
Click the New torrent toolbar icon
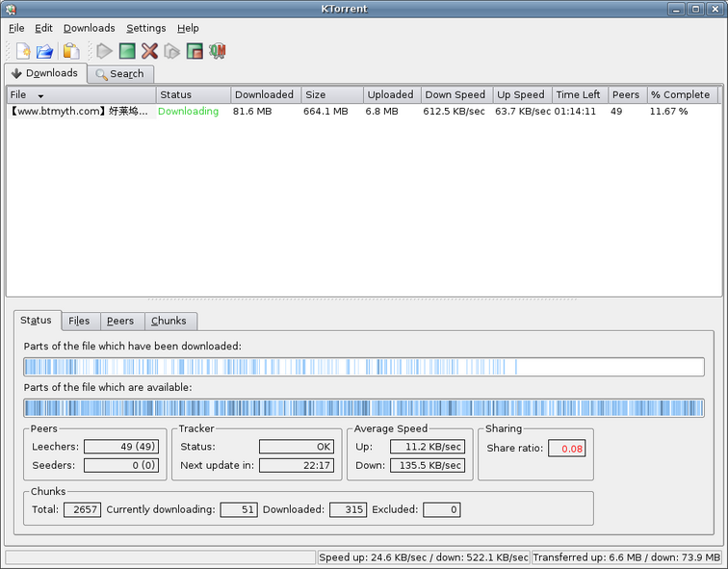23,51
